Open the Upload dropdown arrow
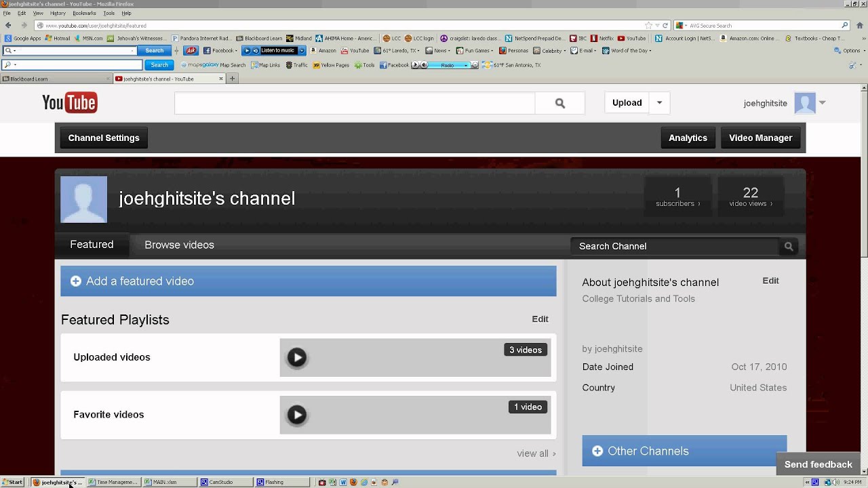The width and height of the screenshot is (868, 488). pos(659,103)
